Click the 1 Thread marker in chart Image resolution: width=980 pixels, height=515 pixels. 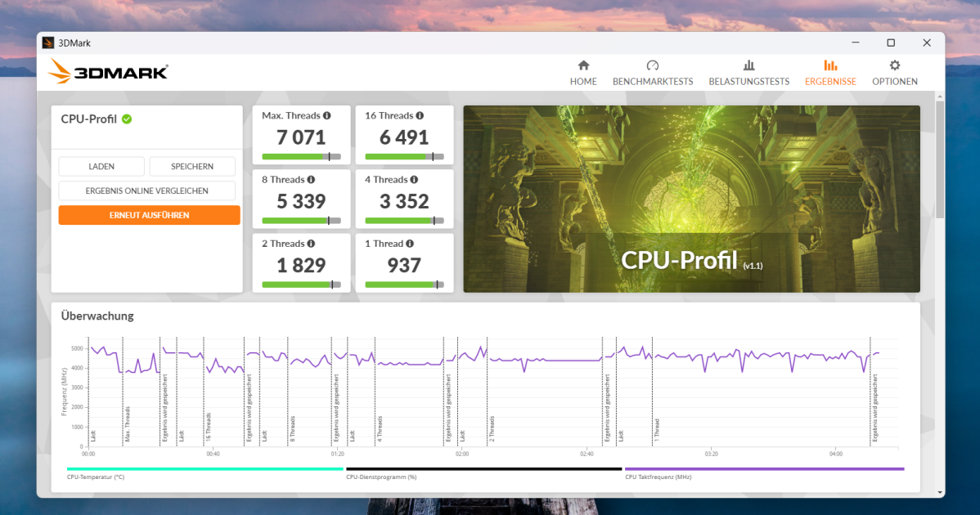click(x=657, y=431)
